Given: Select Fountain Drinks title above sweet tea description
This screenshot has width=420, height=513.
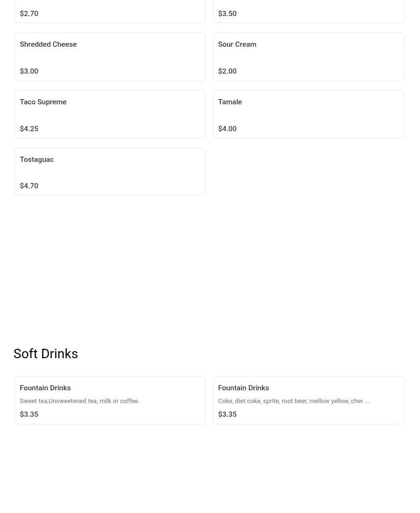Looking at the screenshot, I should click(x=45, y=388).
